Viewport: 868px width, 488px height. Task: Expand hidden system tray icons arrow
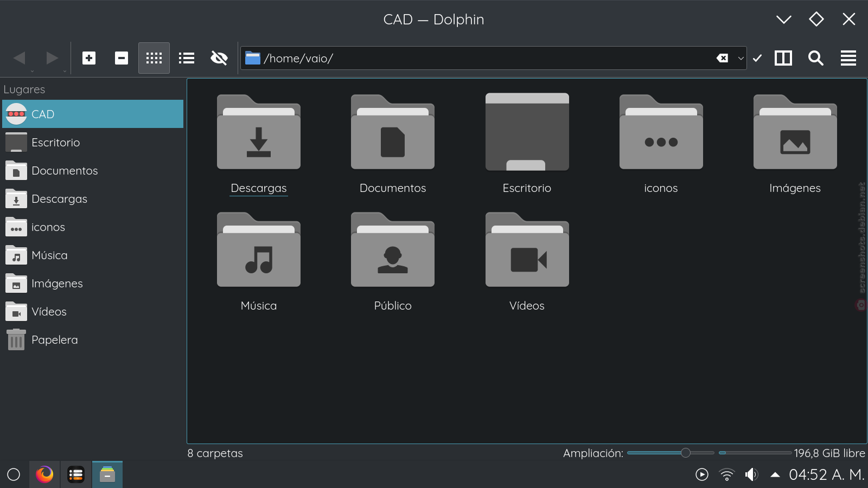[x=775, y=474]
